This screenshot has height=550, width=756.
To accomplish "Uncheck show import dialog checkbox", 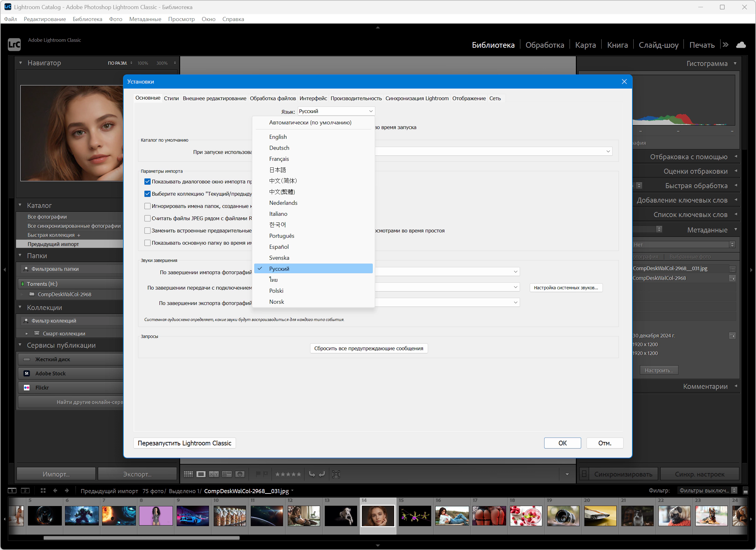I will [147, 182].
